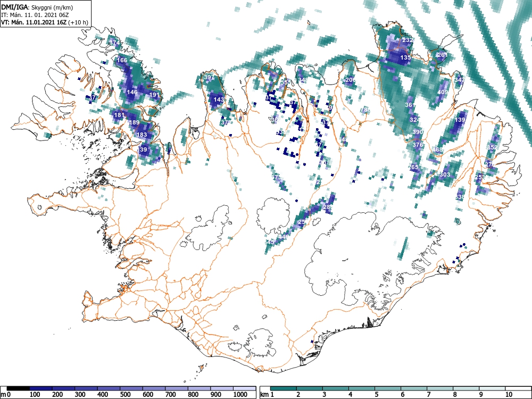Click the 'km' unit label of the legend
Viewport: 532px width, 399px height.
(264, 395)
